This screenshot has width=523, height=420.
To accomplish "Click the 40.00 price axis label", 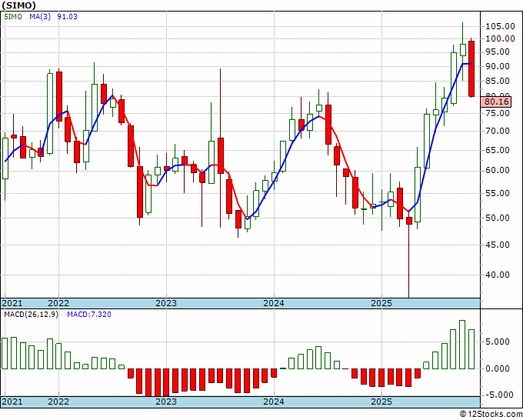I will 498,275.
